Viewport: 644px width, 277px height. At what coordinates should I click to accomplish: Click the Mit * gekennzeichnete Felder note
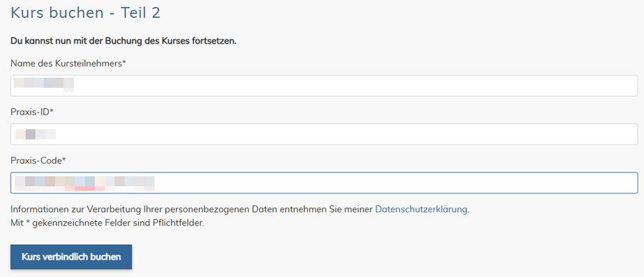pyautogui.click(x=107, y=225)
